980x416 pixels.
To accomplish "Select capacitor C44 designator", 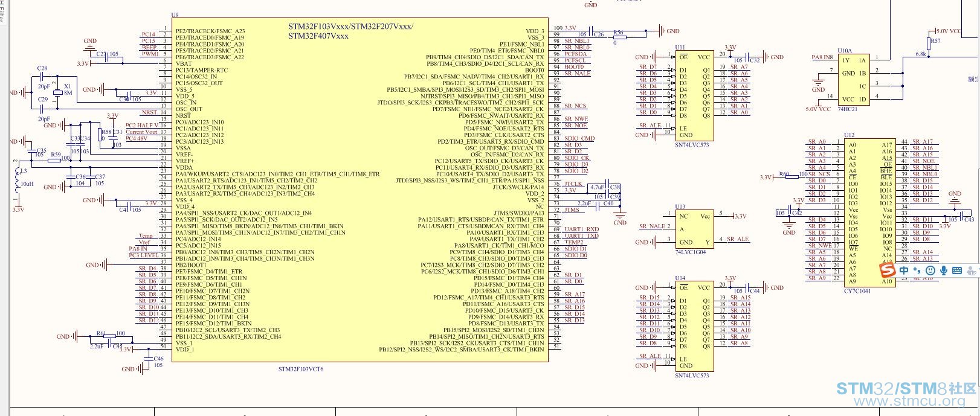I will (x=755, y=291).
